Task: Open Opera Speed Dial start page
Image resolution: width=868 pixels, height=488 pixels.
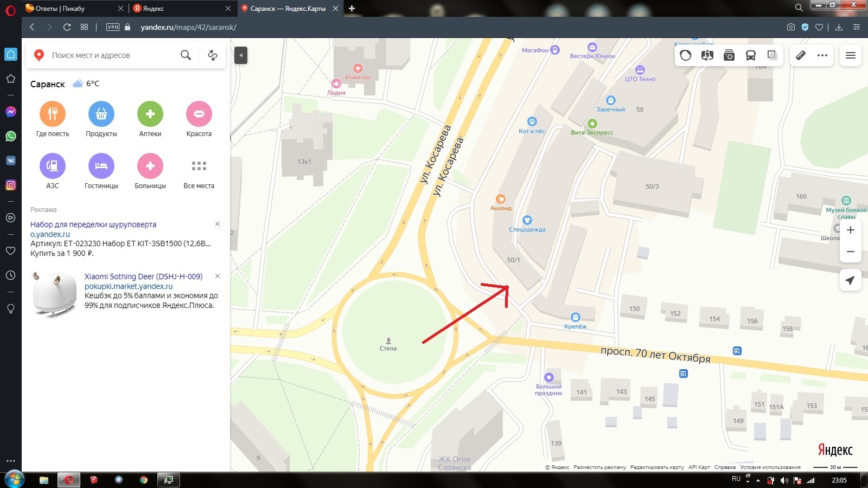Action: 84,27
